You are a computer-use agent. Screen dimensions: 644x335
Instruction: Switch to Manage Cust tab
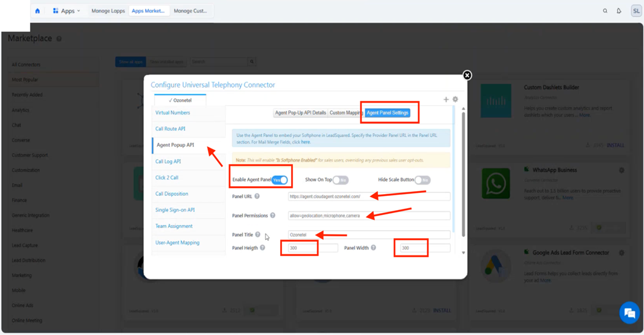190,11
